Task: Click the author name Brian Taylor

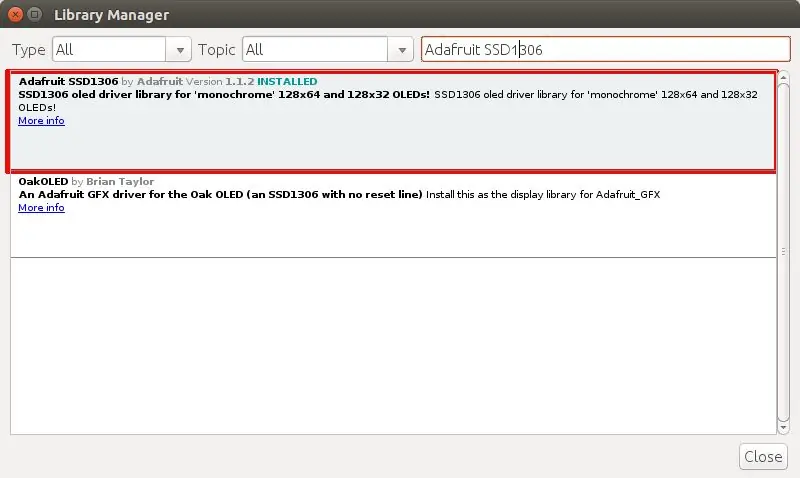Action: pyautogui.click(x=120, y=182)
